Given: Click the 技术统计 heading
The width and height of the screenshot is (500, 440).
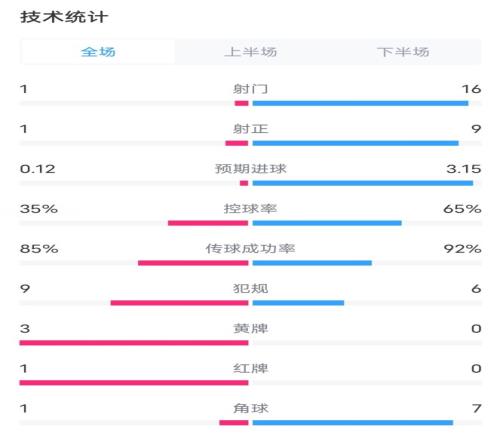Looking at the screenshot, I should point(64,17).
